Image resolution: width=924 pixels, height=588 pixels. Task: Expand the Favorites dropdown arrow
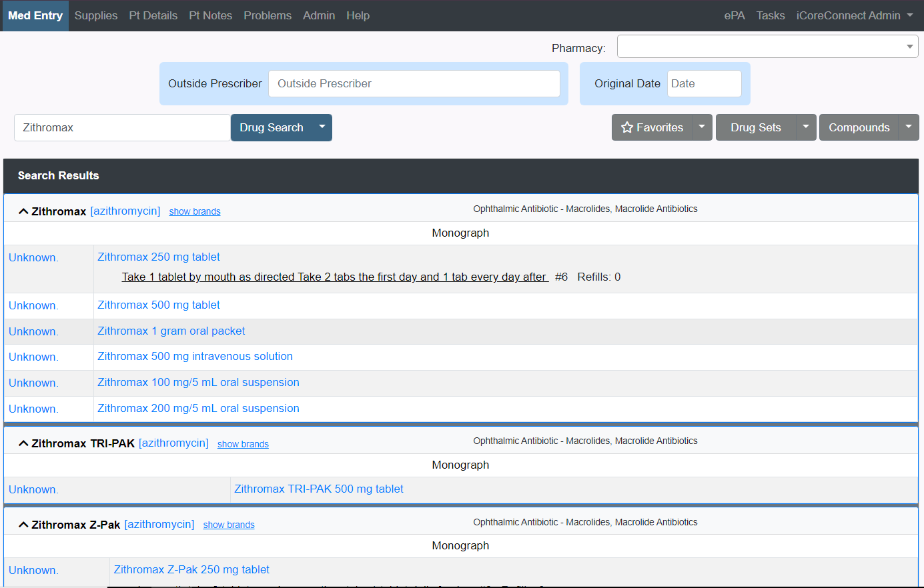(x=702, y=127)
